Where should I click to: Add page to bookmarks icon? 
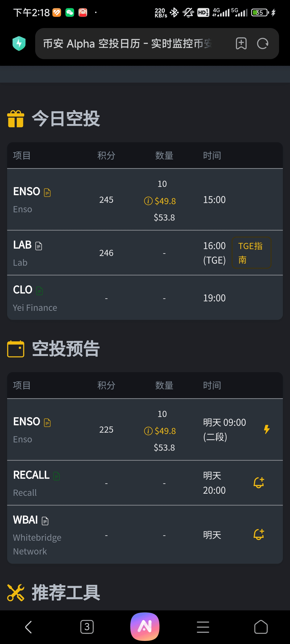pyautogui.click(x=241, y=43)
